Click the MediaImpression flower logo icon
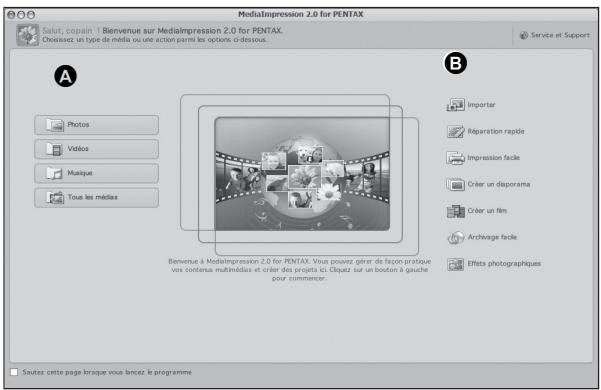This screenshot has height=390, width=601. point(28,35)
